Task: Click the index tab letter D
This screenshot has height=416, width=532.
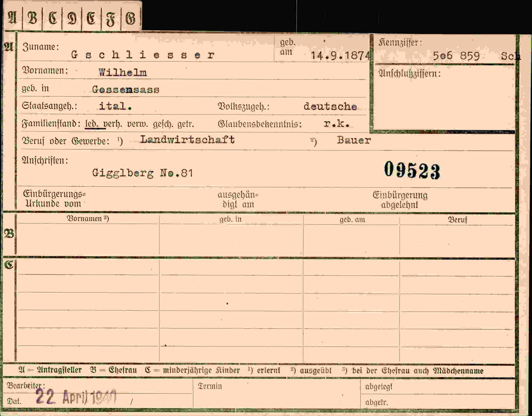Action: click(72, 18)
